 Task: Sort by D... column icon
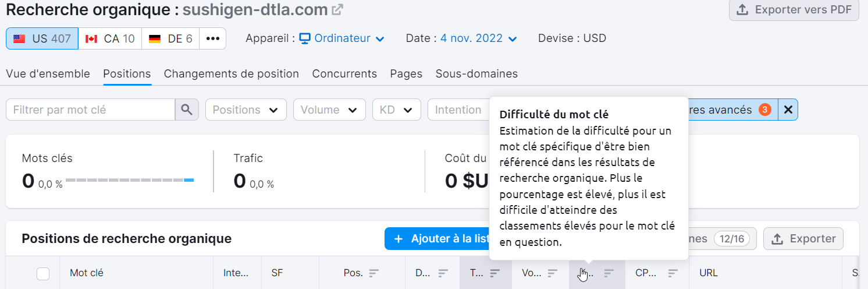(x=443, y=273)
